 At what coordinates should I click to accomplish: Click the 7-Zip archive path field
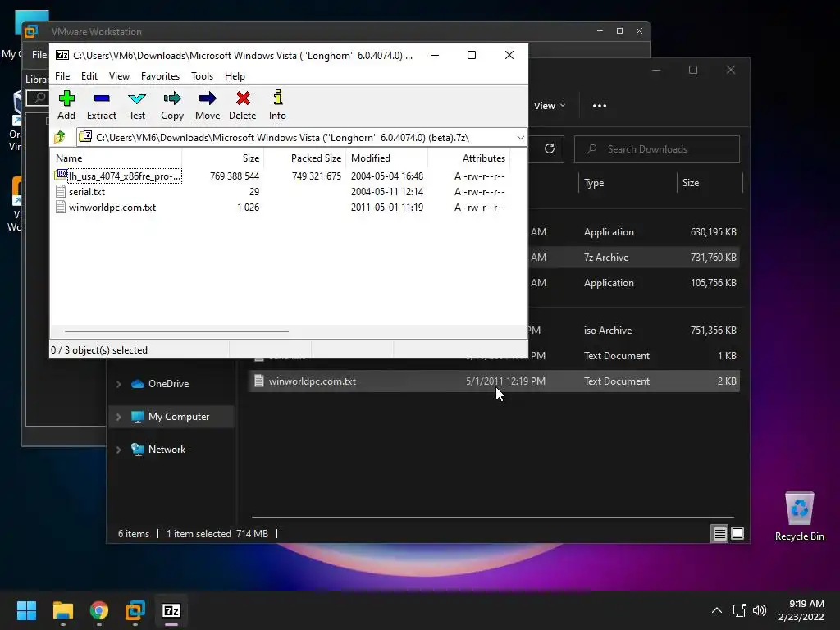tap(294, 138)
